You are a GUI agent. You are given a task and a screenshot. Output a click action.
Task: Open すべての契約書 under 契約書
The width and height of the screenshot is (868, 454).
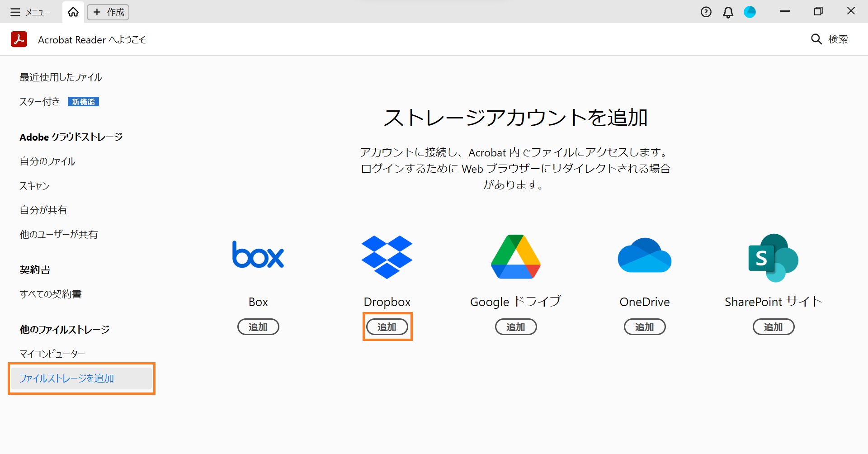click(x=51, y=294)
